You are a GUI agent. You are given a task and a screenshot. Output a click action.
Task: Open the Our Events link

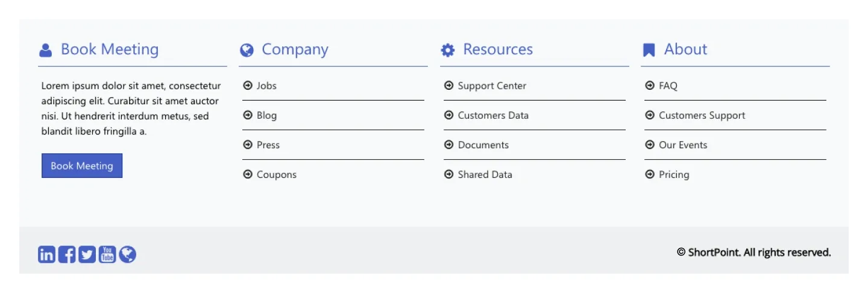click(x=683, y=145)
